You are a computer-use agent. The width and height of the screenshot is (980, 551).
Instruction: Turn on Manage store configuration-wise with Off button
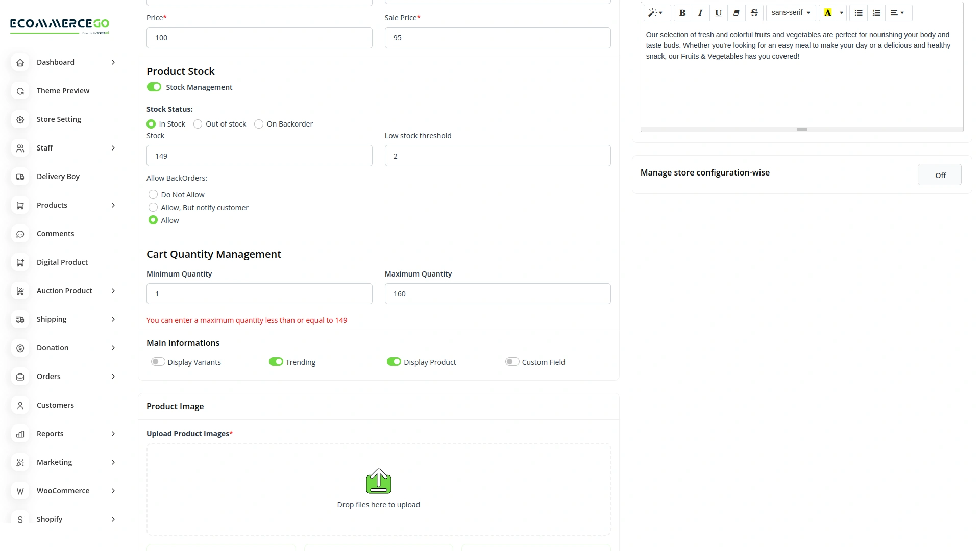tap(939, 174)
